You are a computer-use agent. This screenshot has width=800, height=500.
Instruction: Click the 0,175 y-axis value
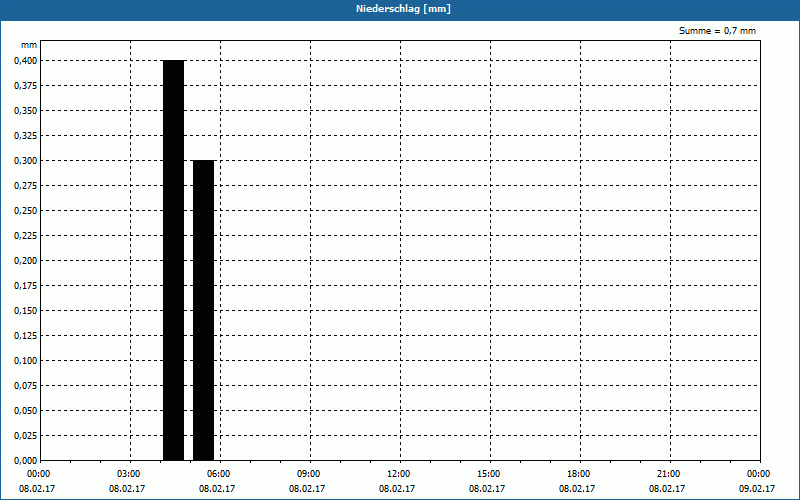tap(26, 286)
